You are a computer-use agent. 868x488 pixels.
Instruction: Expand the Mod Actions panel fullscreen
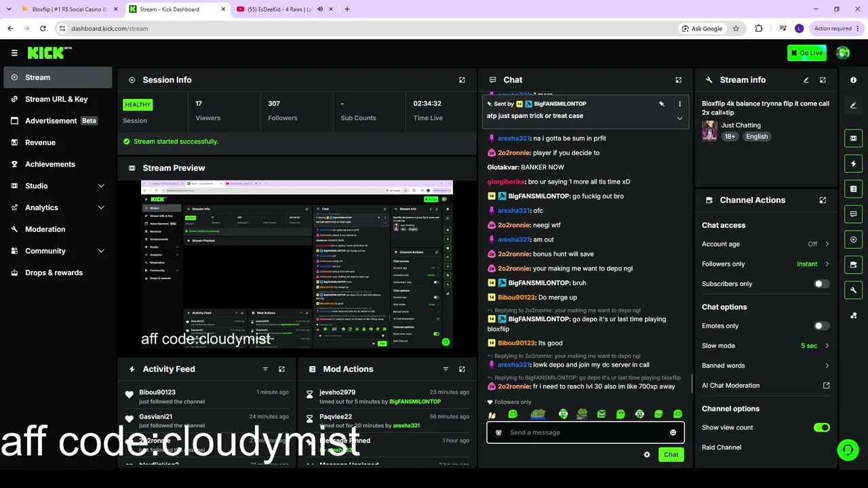[462, 369]
